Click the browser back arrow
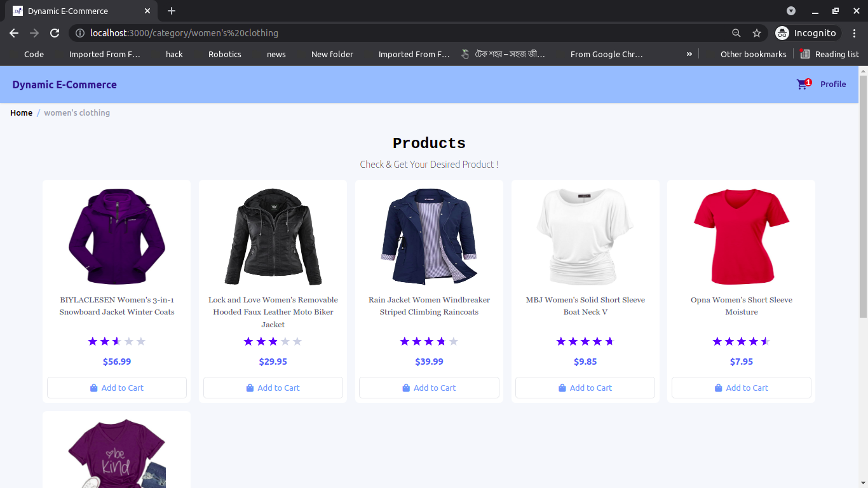The width and height of the screenshot is (868, 488). pos(14,33)
